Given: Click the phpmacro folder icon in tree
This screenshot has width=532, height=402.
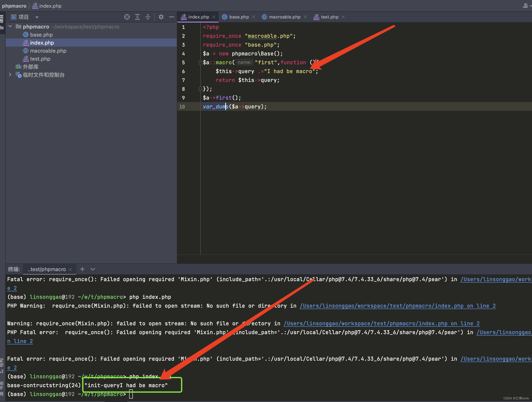Looking at the screenshot, I should pyautogui.click(x=18, y=27).
